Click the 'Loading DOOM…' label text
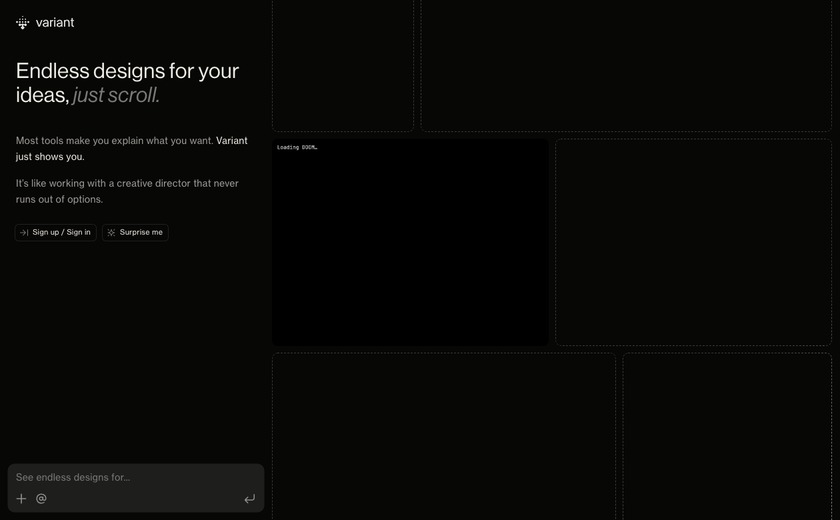The image size is (840, 520). [297, 147]
